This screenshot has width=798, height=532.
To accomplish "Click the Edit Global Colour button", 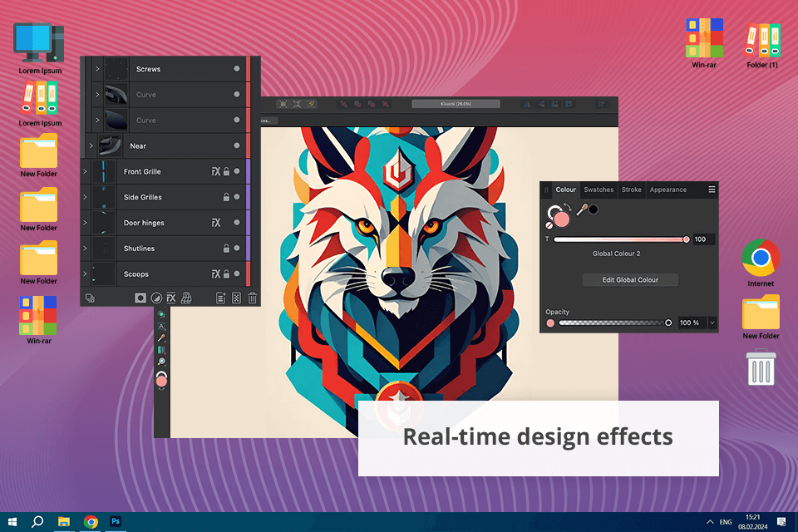I will [x=630, y=280].
